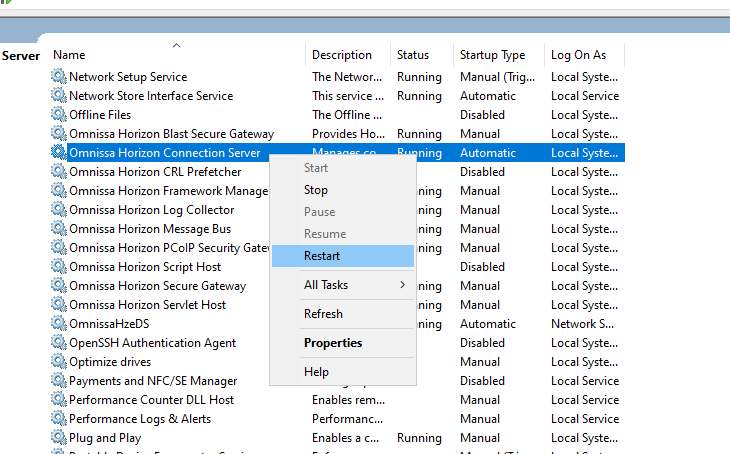Click gear icon of Omnissa Horizon Framework Manager
730x454 pixels.
59,190
